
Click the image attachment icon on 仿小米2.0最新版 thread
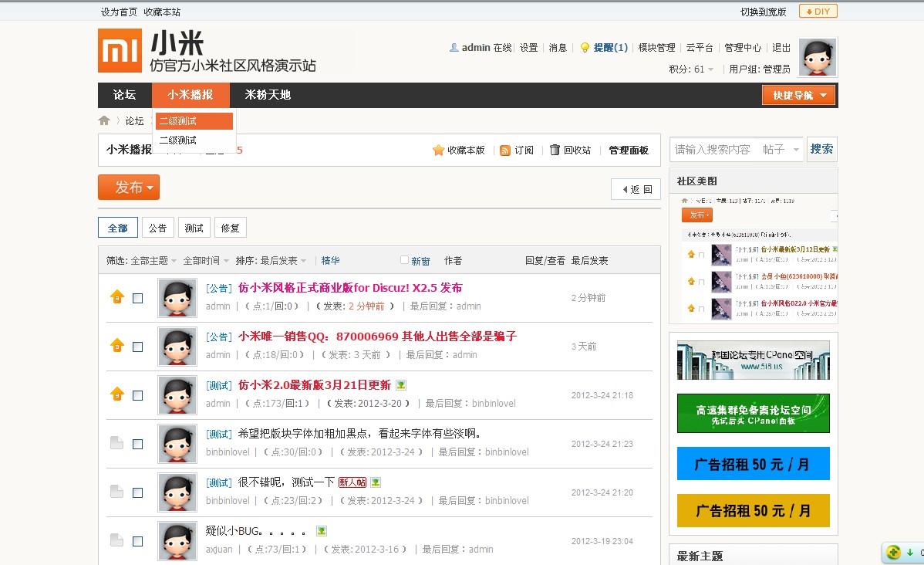(401, 385)
